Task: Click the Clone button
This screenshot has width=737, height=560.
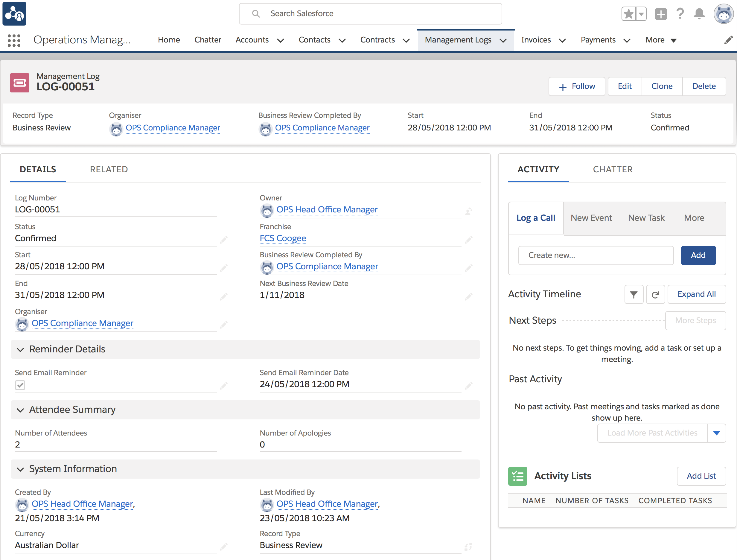Action: pyautogui.click(x=662, y=86)
